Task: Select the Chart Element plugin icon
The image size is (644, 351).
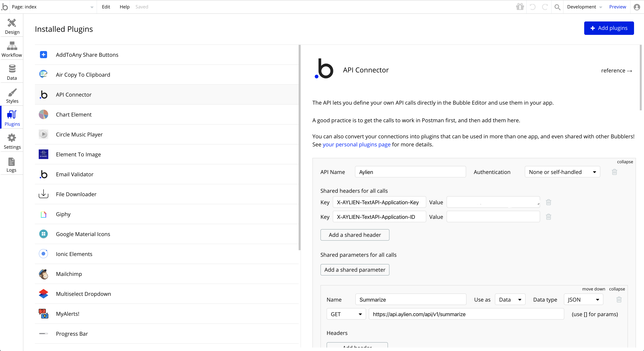Action: pyautogui.click(x=44, y=114)
